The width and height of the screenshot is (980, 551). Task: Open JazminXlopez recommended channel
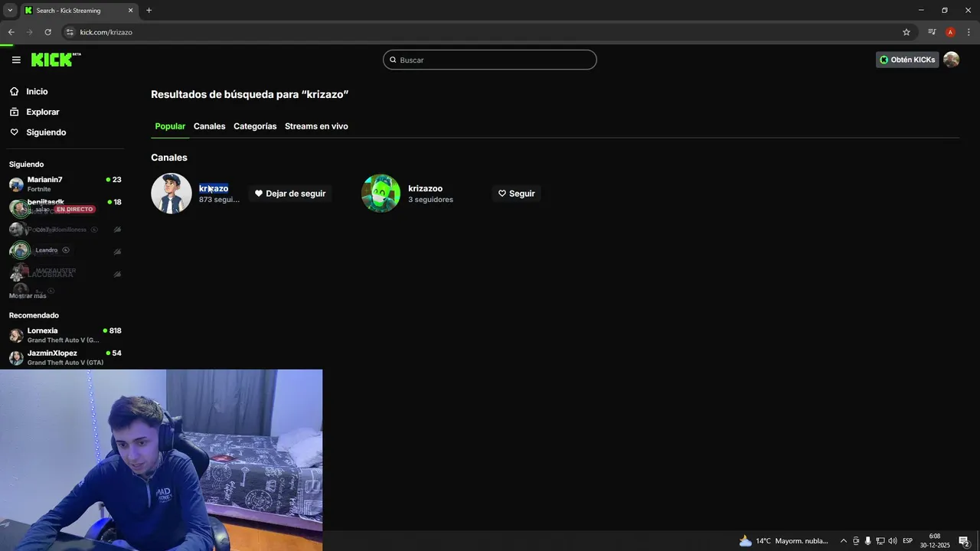tap(65, 357)
